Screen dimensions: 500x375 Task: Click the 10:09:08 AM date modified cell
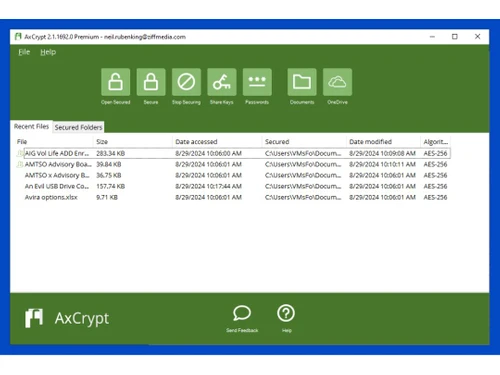pos(382,153)
